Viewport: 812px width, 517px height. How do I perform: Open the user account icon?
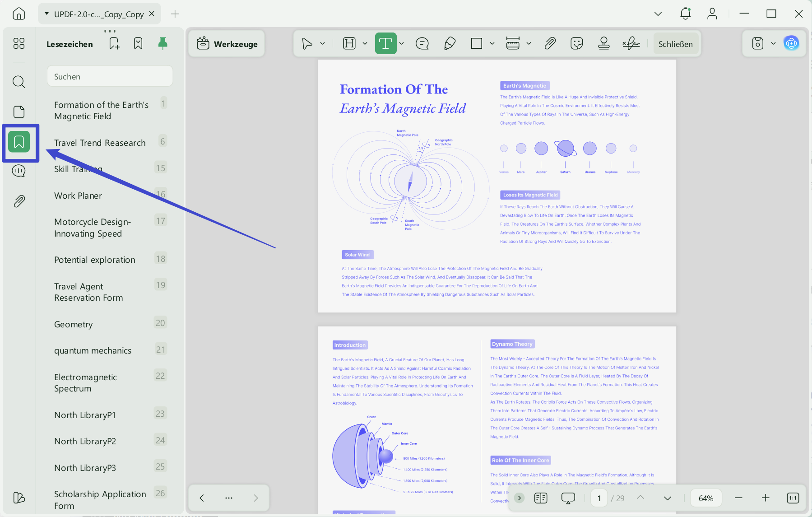(712, 14)
